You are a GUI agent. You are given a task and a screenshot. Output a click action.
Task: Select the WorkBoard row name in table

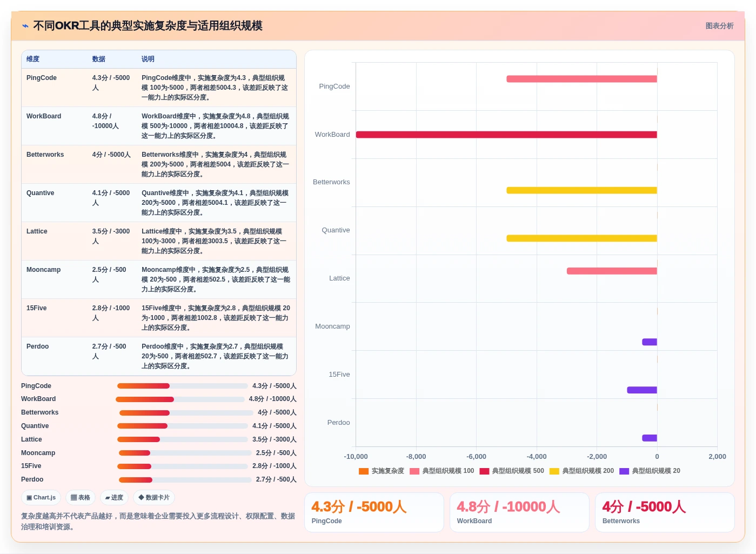point(44,116)
